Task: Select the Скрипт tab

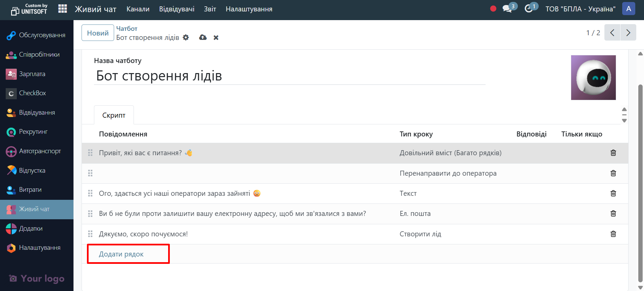Action: coord(114,115)
